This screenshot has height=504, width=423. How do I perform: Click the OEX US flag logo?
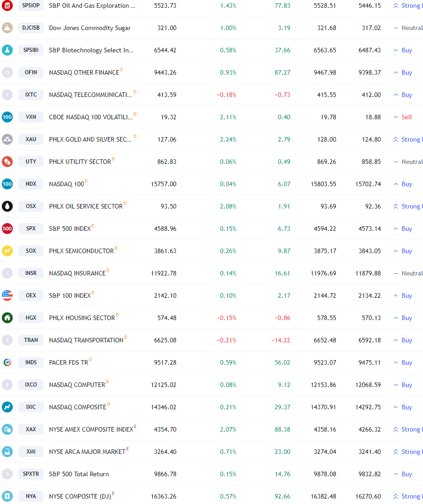[7, 295]
